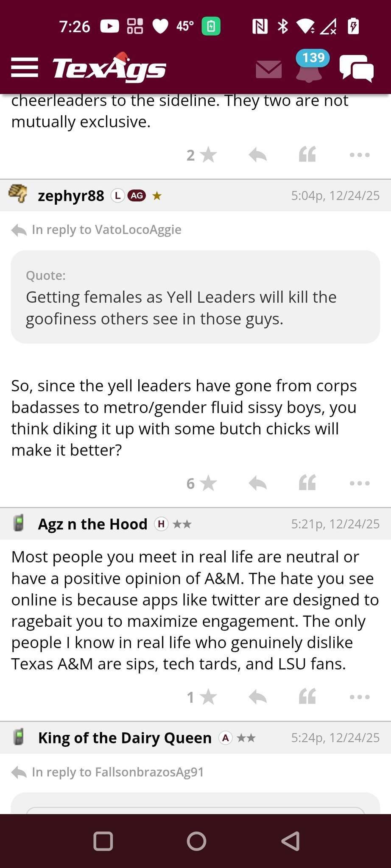Screen dimensions: 391x868
Task: Open King of the Dairy Queen's profile
Action: [125, 738]
